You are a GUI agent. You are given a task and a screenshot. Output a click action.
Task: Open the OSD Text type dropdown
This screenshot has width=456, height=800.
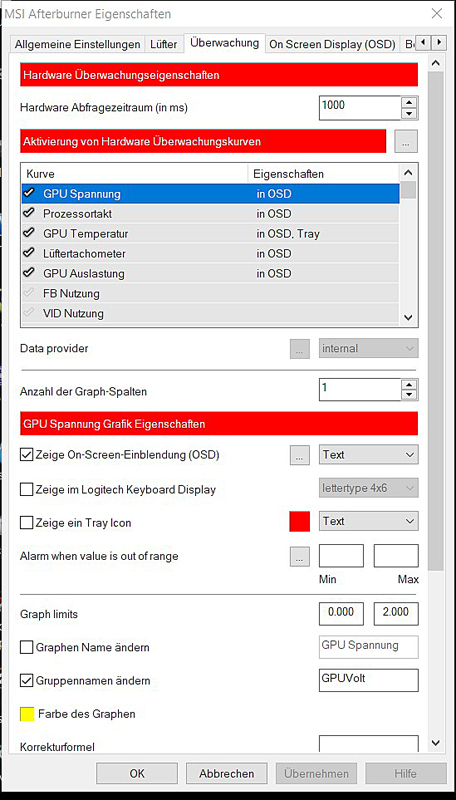point(369,455)
